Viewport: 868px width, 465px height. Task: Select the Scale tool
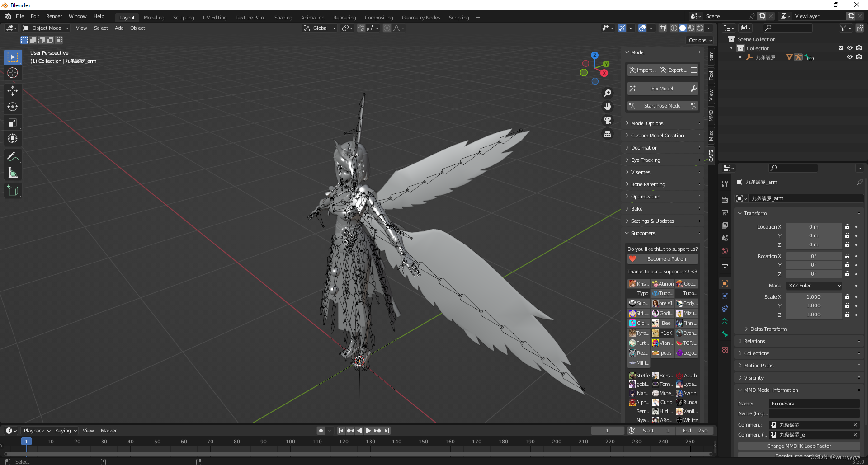coord(13,122)
